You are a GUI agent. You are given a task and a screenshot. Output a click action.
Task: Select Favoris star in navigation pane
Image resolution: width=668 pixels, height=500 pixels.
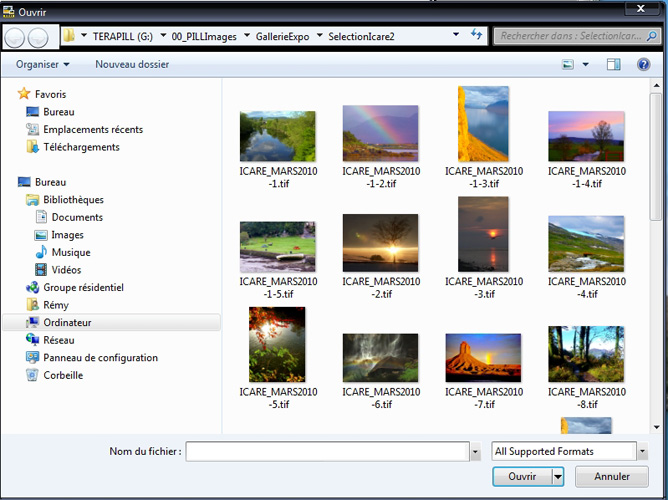(24, 94)
